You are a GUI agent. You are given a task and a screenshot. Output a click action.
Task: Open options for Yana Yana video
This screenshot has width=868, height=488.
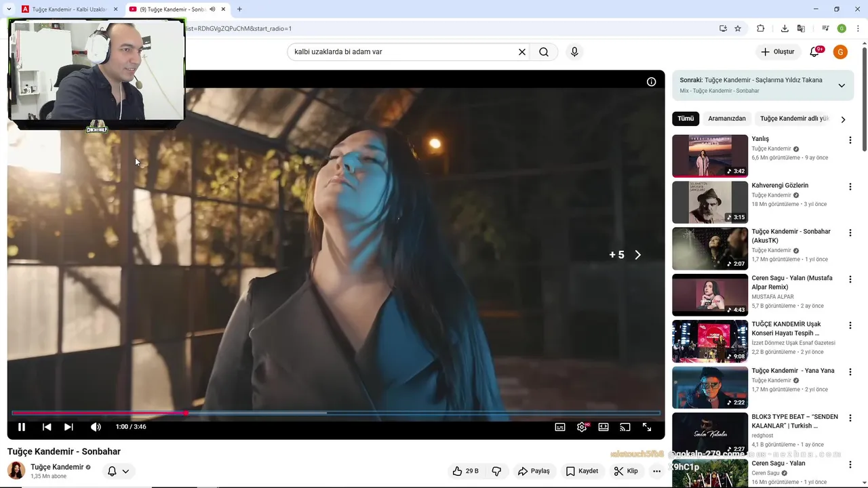pyautogui.click(x=850, y=371)
